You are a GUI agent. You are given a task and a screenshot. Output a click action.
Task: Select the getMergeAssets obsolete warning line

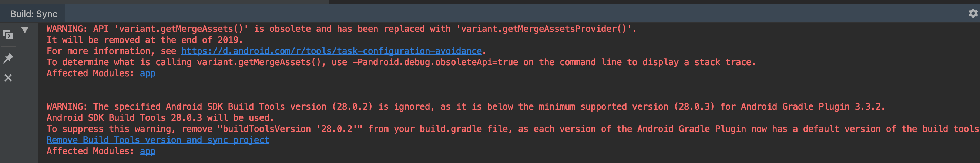[x=341, y=29]
